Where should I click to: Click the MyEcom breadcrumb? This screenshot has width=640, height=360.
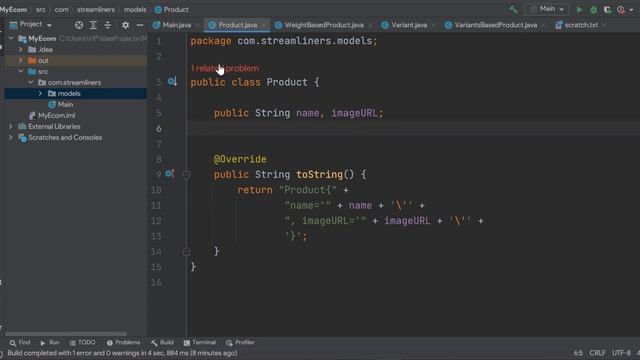coord(13,9)
